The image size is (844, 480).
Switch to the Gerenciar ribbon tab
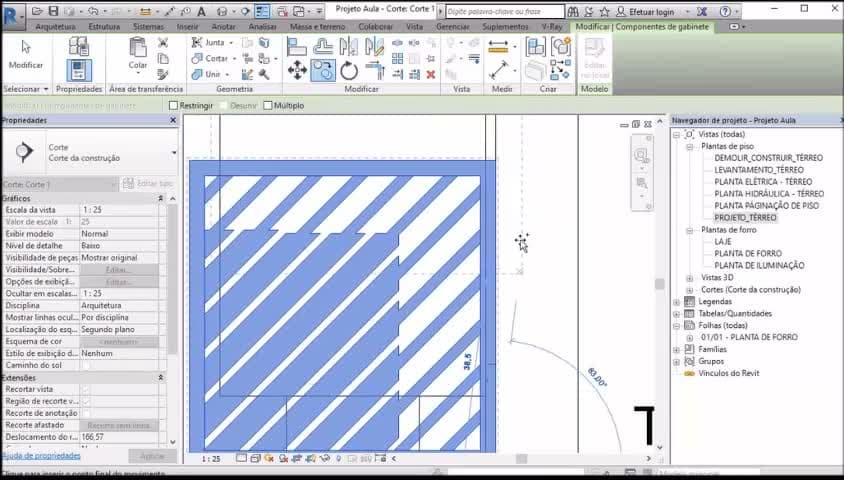click(x=453, y=26)
